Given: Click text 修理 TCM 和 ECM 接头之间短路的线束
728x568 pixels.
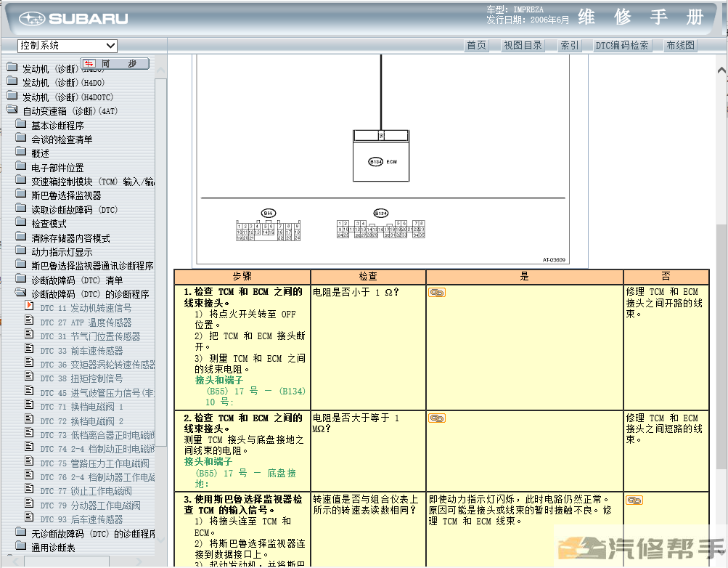Looking at the screenshot, I should click(664, 429).
